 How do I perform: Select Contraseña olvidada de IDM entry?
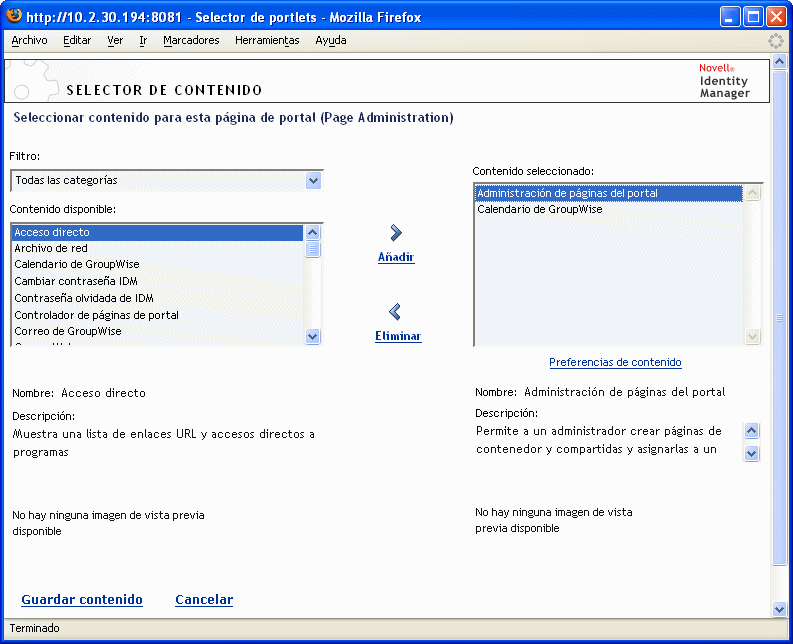pyautogui.click(x=157, y=298)
